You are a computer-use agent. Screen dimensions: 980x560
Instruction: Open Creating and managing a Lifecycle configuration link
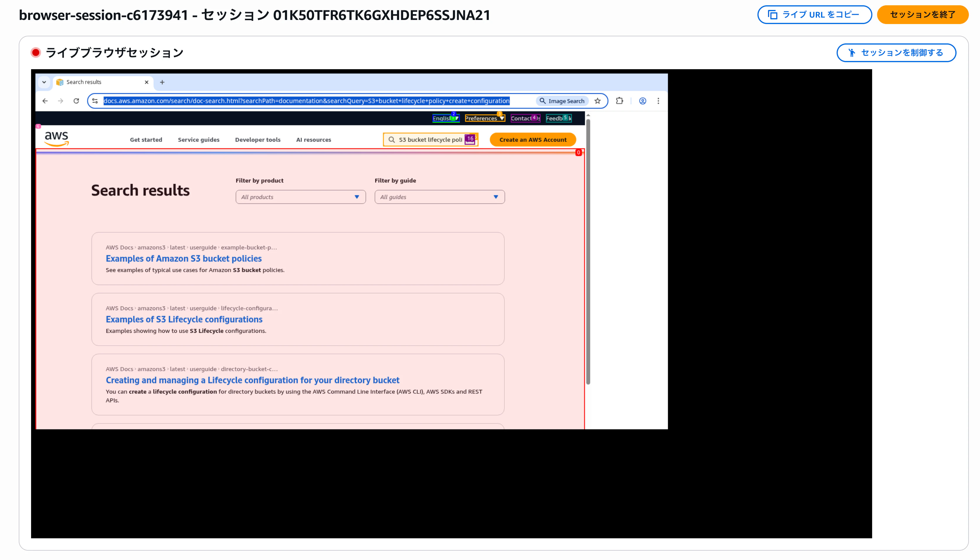252,380
